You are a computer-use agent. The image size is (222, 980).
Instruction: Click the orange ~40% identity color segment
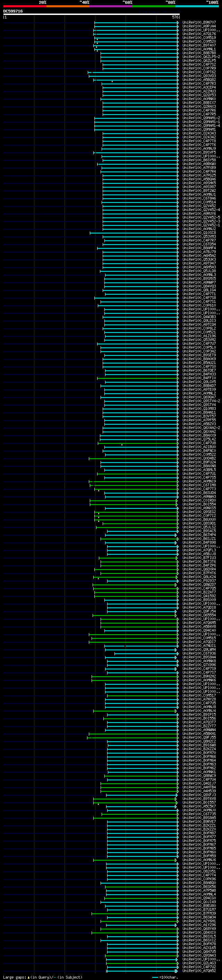tap(68, 6)
